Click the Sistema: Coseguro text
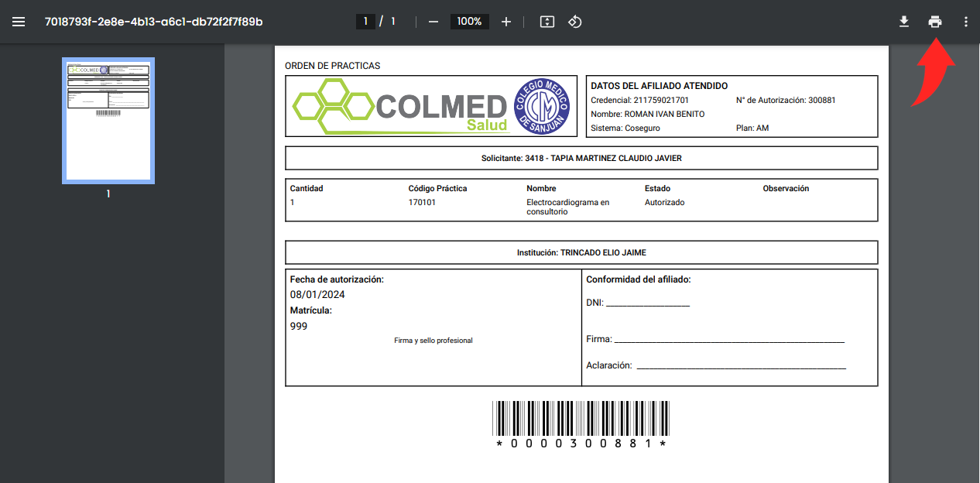980x483 pixels. (625, 128)
